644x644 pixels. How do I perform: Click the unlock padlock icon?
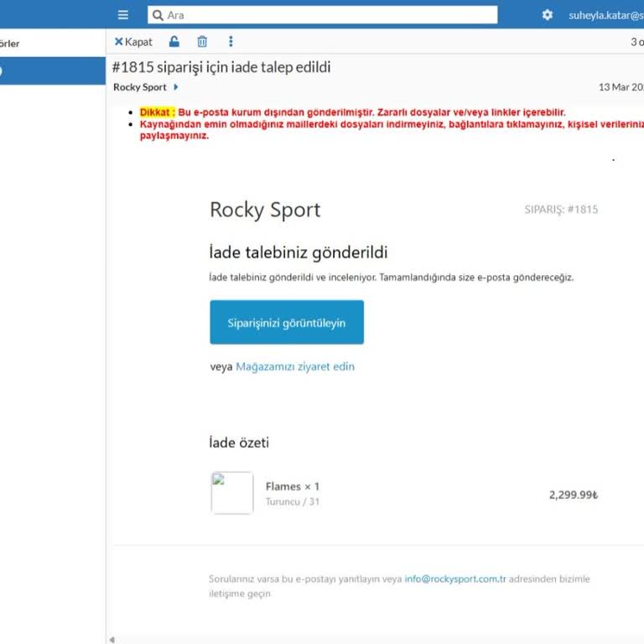(174, 41)
